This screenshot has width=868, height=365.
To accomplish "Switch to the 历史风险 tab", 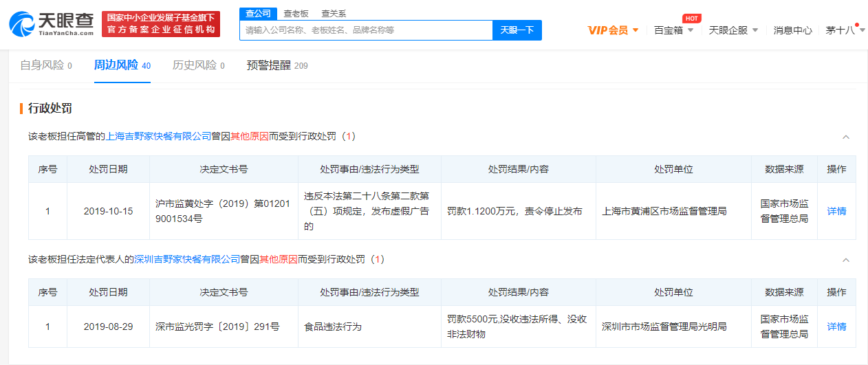I will (199, 65).
